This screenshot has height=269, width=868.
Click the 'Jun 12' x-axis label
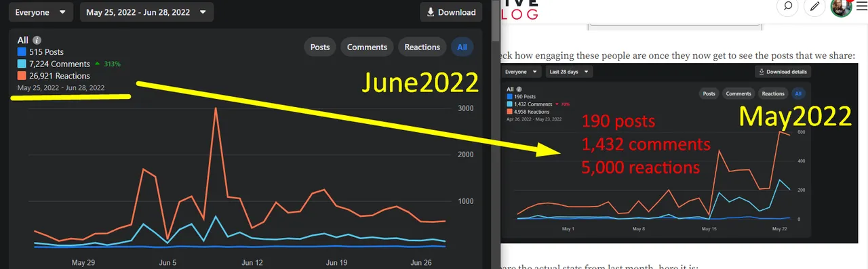click(x=252, y=262)
